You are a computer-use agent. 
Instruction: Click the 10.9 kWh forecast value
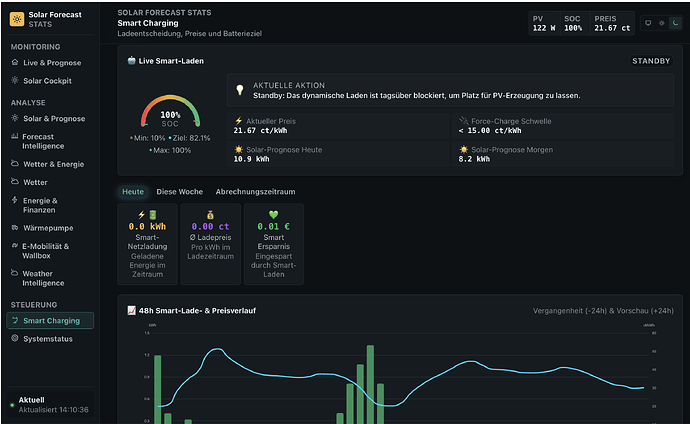point(251,159)
